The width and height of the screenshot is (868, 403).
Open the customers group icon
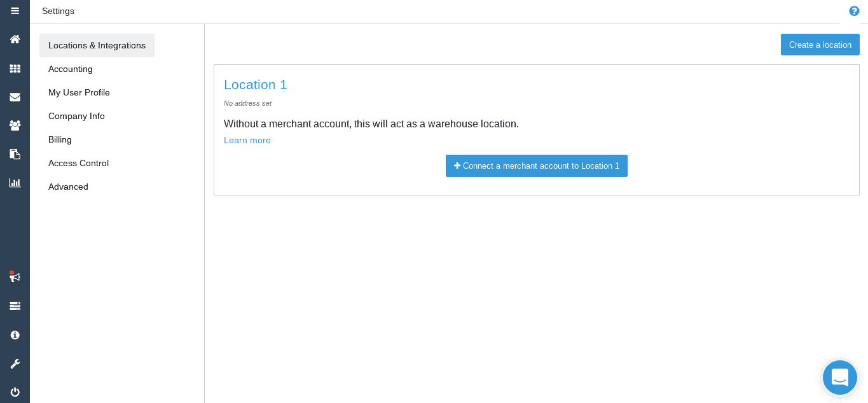click(15, 125)
